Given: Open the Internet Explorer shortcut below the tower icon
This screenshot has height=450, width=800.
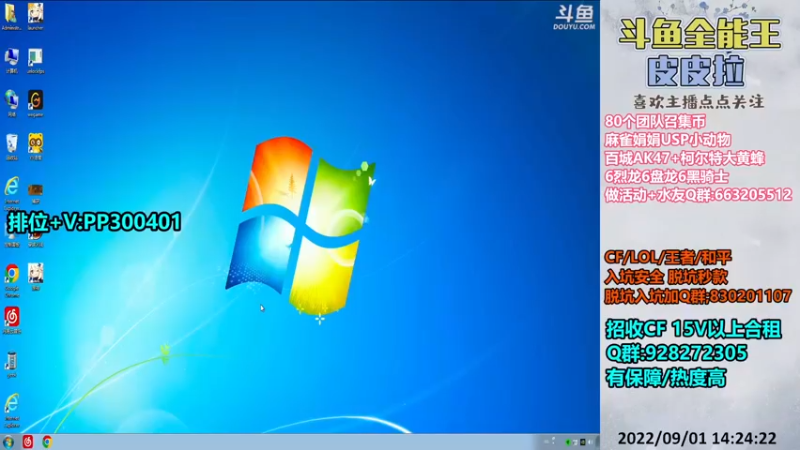Looking at the screenshot, I should (x=11, y=410).
